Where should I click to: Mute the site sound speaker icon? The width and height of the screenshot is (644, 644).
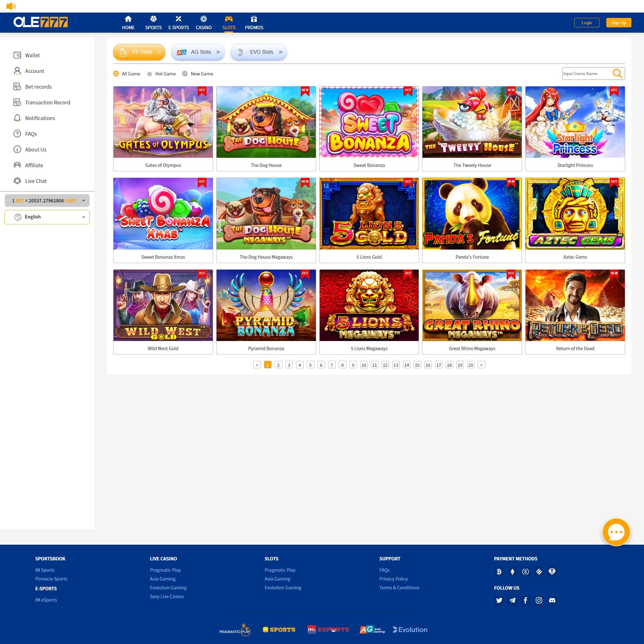point(11,6)
